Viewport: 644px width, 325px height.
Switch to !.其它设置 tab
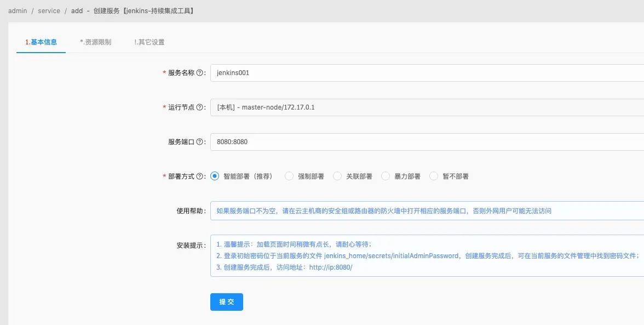click(150, 42)
